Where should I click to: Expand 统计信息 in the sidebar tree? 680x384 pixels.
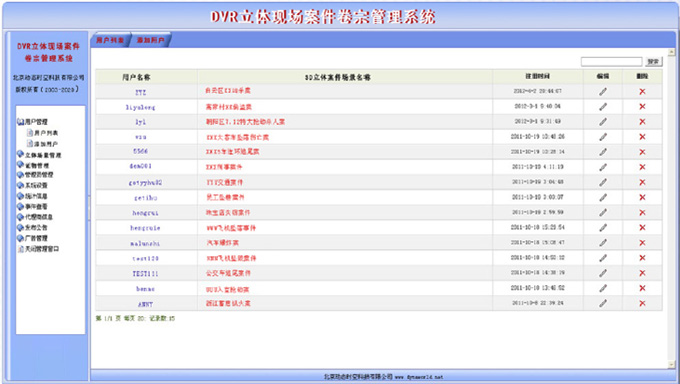click(20, 196)
